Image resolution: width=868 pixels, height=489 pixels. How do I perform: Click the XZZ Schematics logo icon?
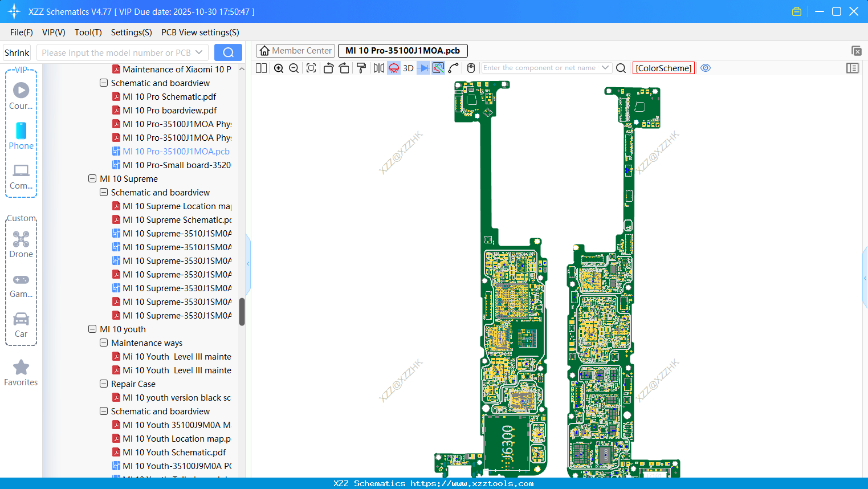click(14, 11)
